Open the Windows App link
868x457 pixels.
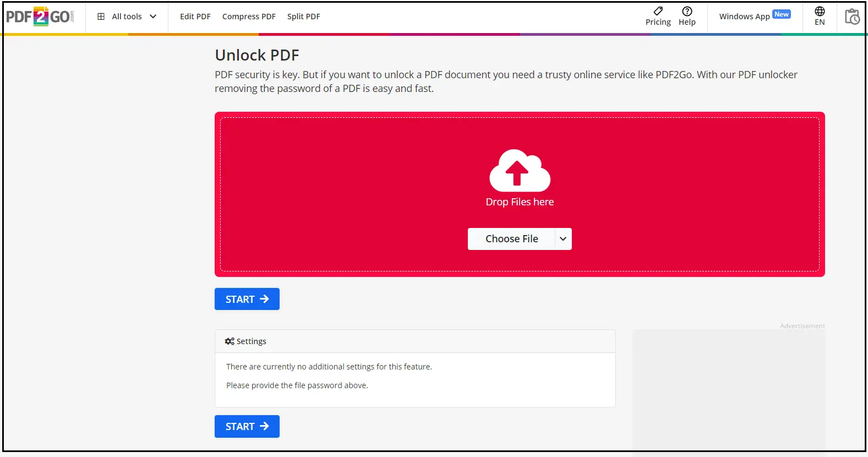(744, 17)
